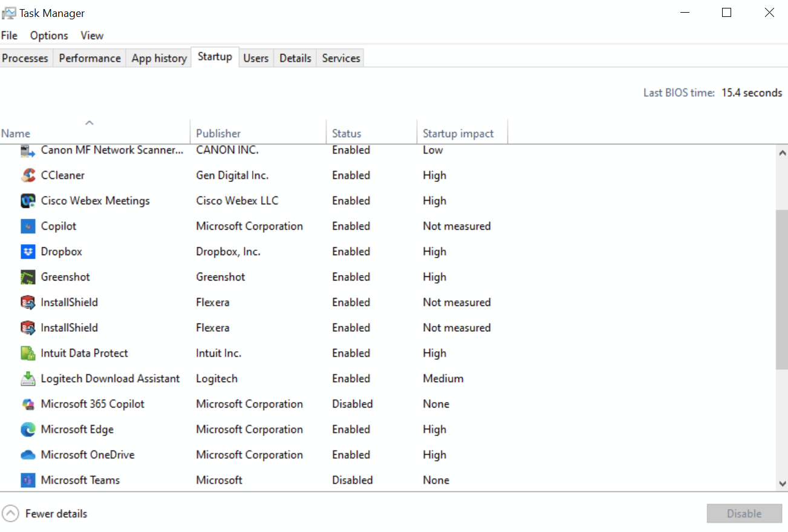This screenshot has height=532, width=788.
Task: Click the Microsoft Teams icon
Action: pyautogui.click(x=28, y=480)
